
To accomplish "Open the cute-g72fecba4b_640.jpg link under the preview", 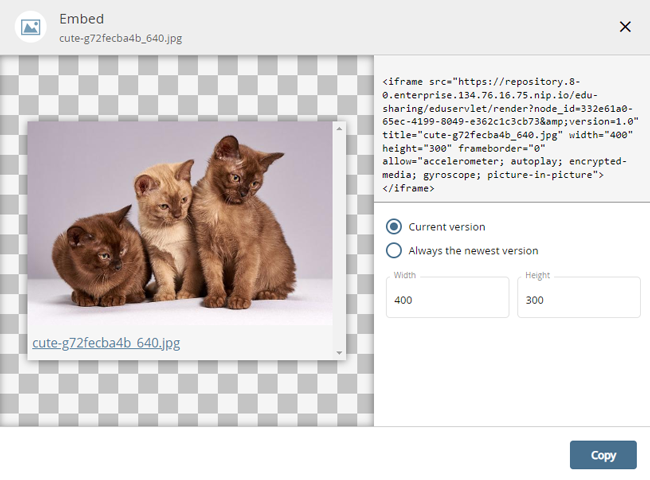I will (x=106, y=343).
